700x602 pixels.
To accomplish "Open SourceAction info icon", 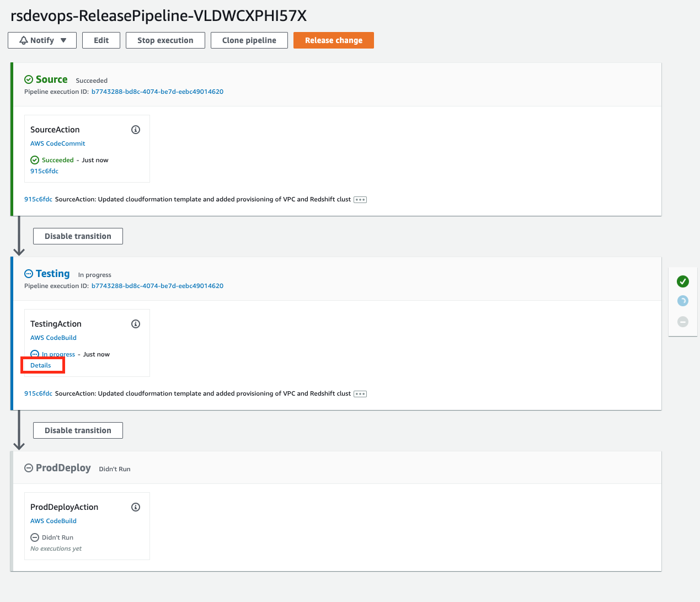I will point(136,130).
